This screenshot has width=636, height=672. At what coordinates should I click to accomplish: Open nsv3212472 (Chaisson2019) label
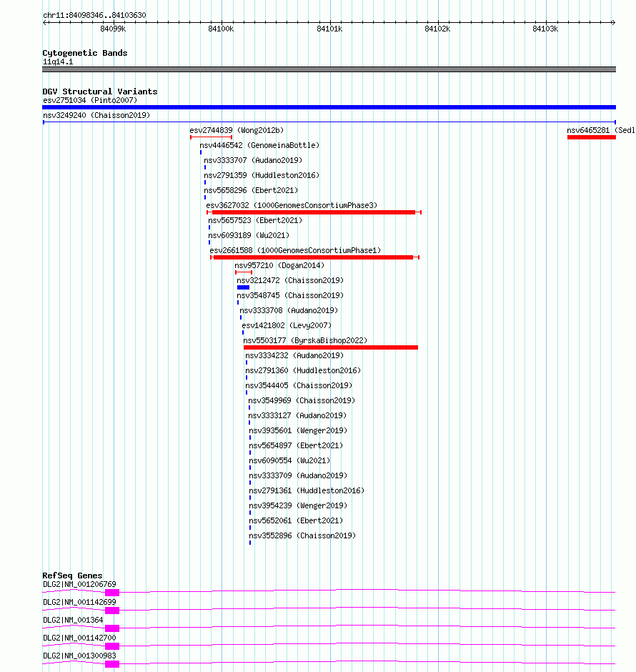pos(290,280)
